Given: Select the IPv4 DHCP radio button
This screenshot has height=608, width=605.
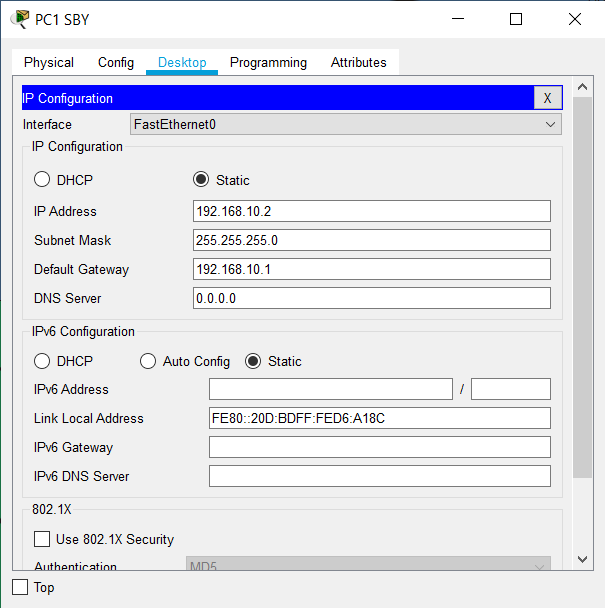Looking at the screenshot, I should (x=42, y=180).
